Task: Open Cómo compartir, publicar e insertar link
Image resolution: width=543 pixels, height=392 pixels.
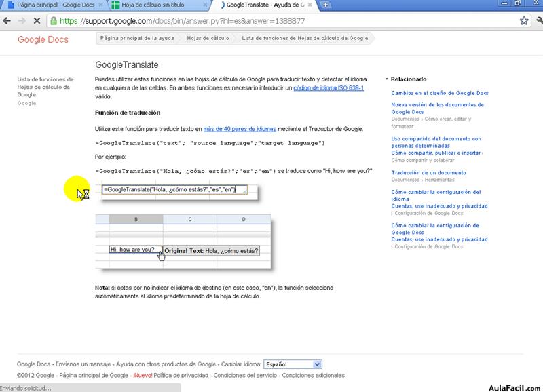Action: coord(437,153)
